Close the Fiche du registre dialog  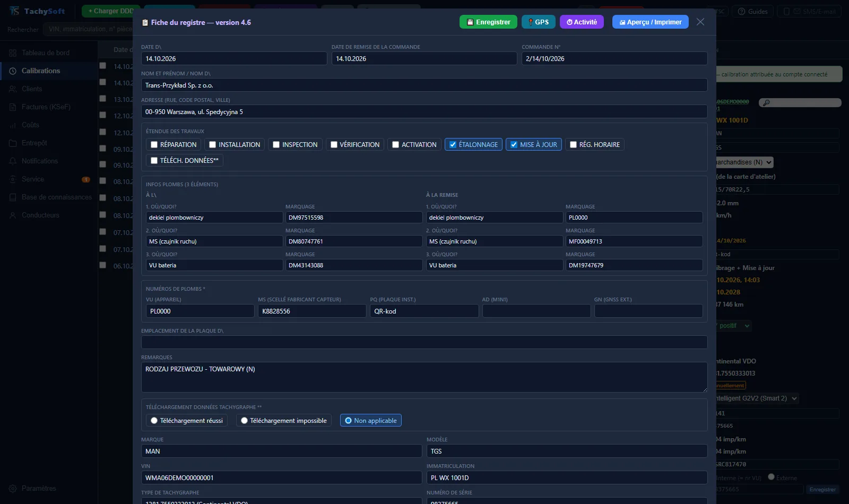click(x=700, y=22)
